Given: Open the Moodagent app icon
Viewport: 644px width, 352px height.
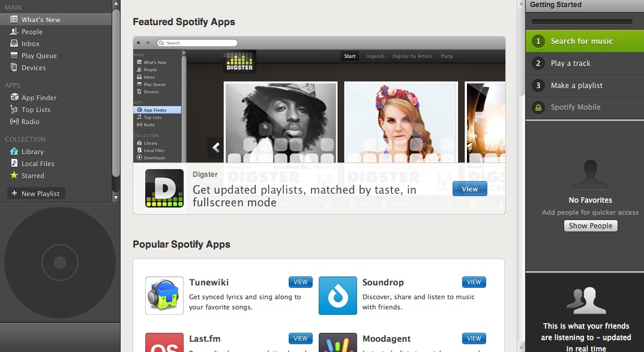Looking at the screenshot, I should (338, 342).
